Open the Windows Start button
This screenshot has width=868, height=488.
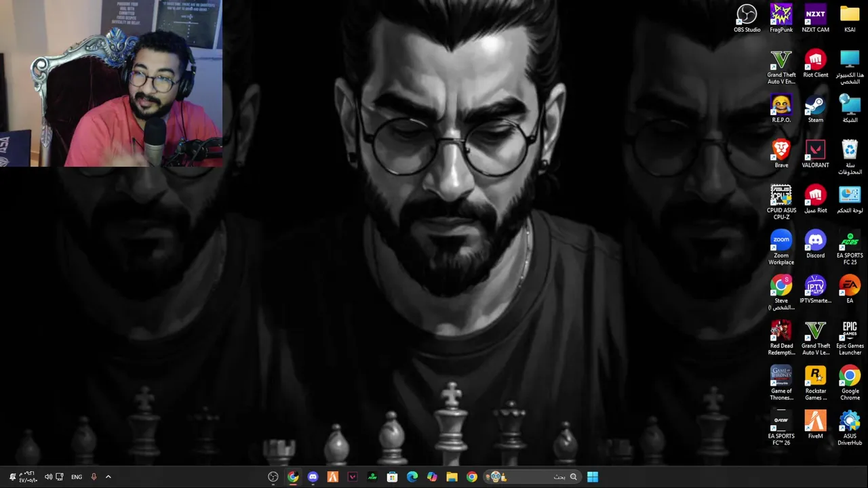click(x=593, y=477)
